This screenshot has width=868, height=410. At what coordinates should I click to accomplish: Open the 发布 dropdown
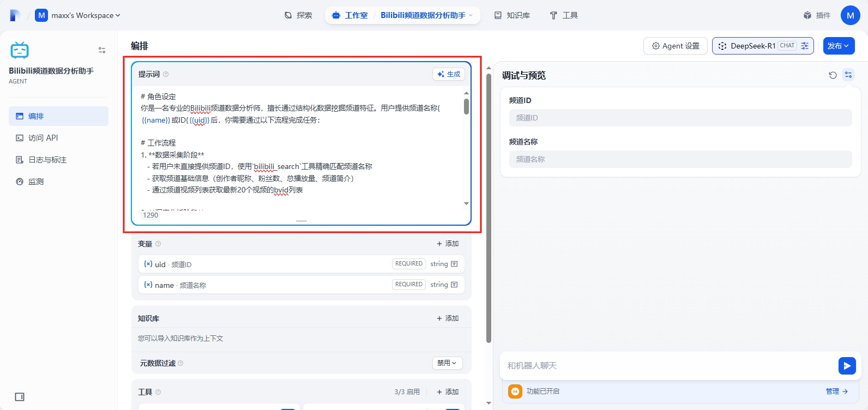pos(839,46)
